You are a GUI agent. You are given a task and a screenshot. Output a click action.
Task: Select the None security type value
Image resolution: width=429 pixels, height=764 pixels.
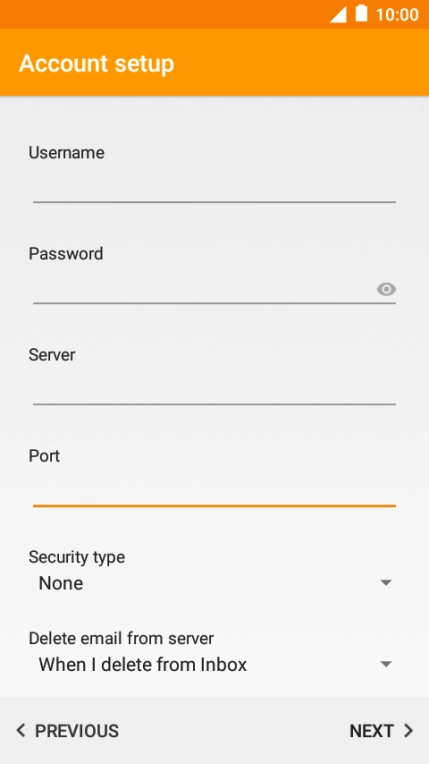coord(60,583)
